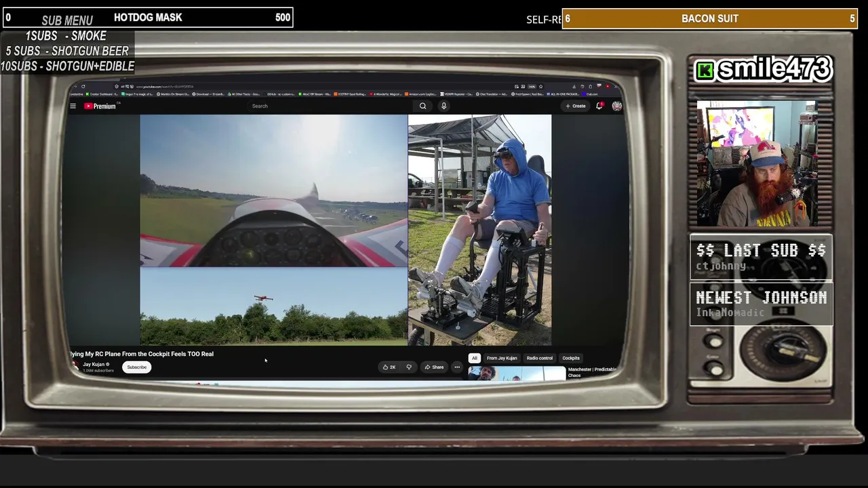Open the GitHub bookmark in bookmarks bar
868x488 pixels.
[278, 94]
